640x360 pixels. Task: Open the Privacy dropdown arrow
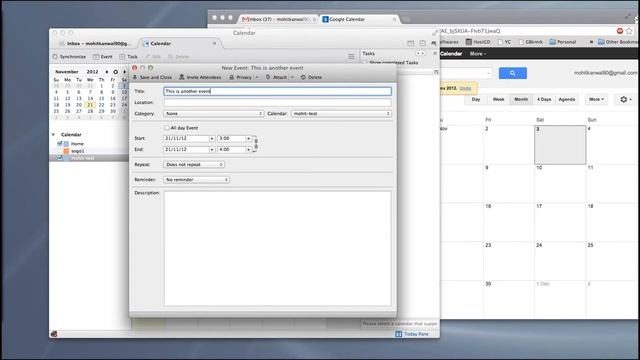pos(257,77)
